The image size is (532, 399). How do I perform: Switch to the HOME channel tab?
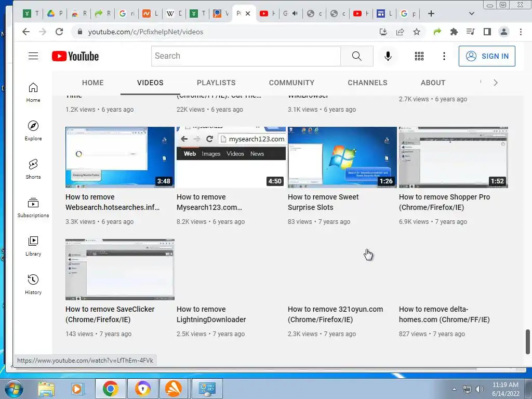click(92, 83)
